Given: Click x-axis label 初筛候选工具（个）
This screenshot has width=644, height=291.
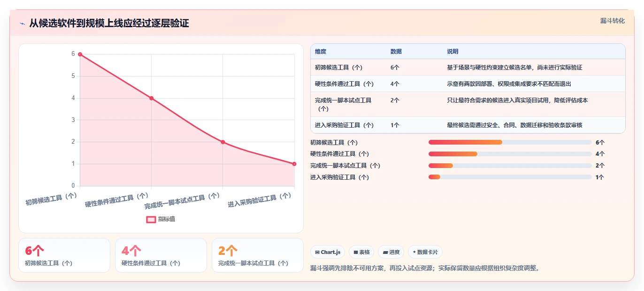Looking at the screenshot, I should coord(51,199).
